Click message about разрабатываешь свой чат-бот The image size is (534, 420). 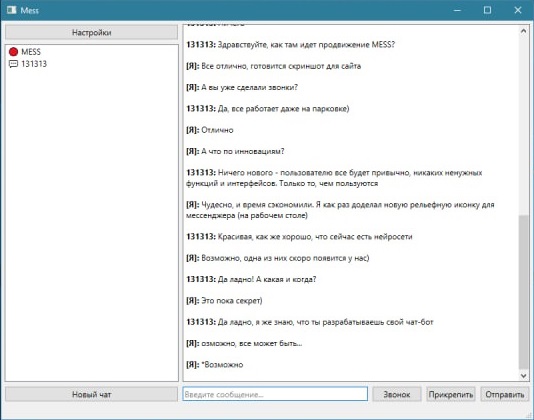point(310,322)
